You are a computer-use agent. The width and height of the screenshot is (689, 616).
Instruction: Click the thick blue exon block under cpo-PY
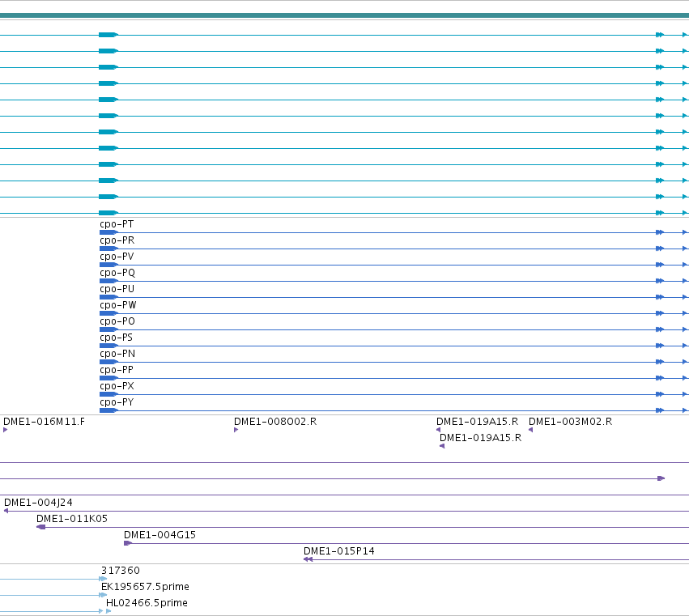(108, 410)
